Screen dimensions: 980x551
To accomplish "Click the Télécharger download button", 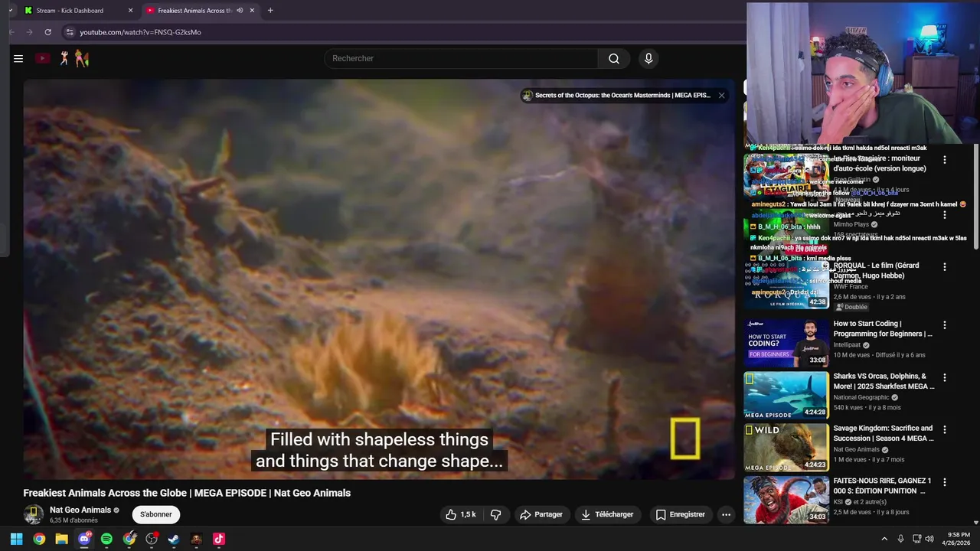I will click(607, 514).
